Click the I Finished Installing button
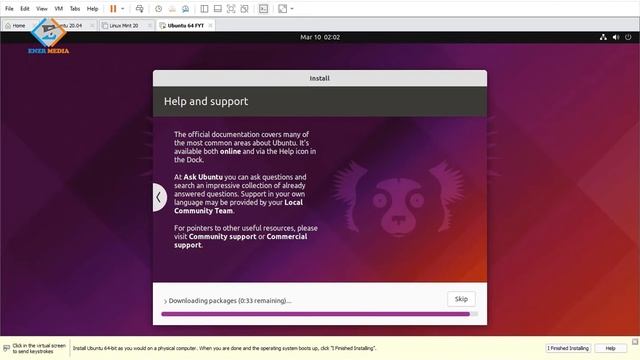 coord(568,348)
